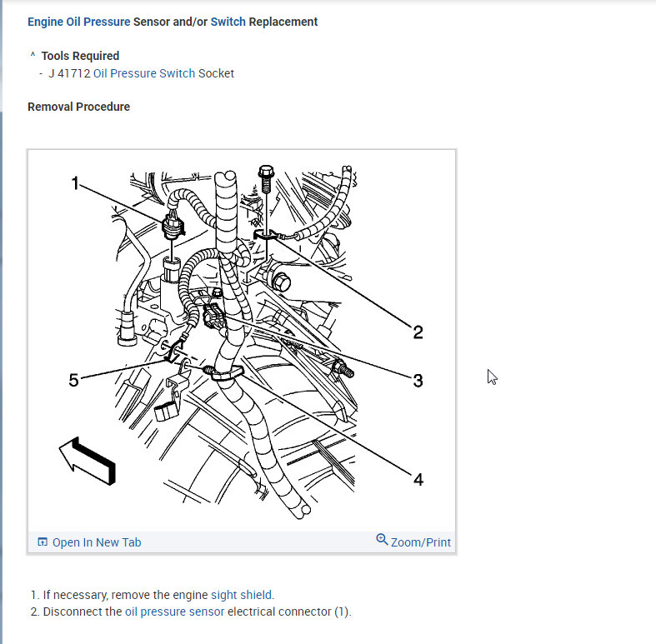Click the Zoom/Print magnifier icon
656x644 pixels.
coord(382,540)
